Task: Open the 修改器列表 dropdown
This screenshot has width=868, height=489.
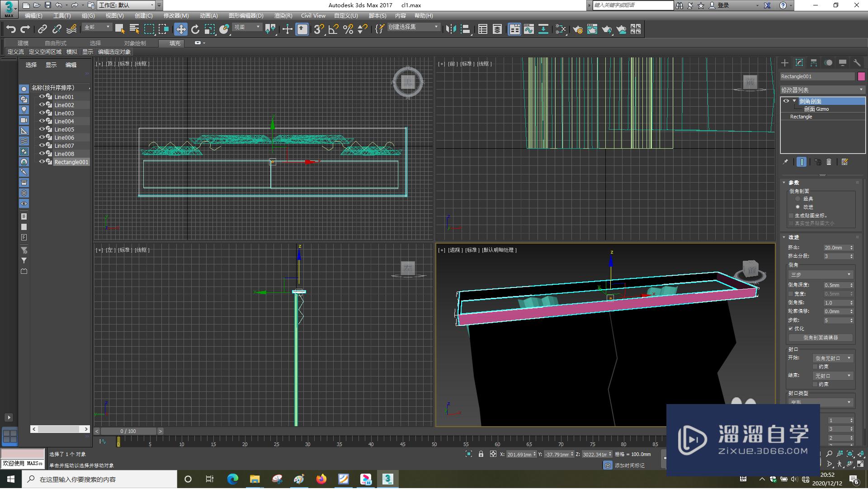Action: [x=823, y=90]
